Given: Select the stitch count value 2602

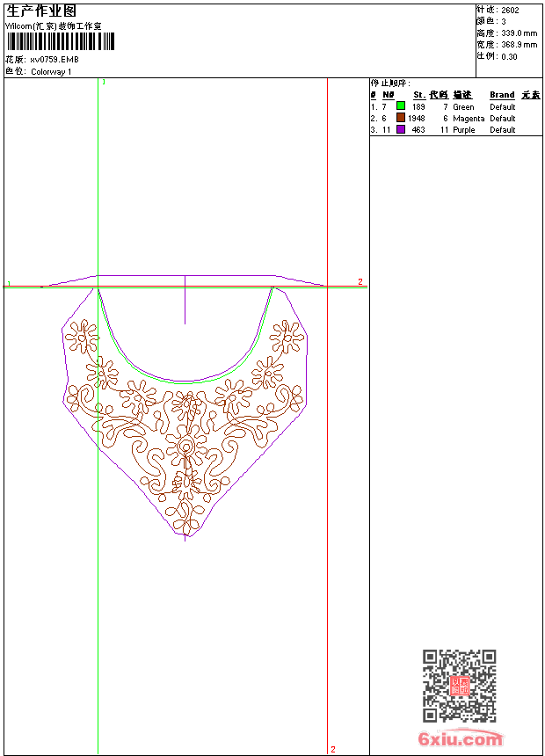Looking at the screenshot, I should (510, 11).
